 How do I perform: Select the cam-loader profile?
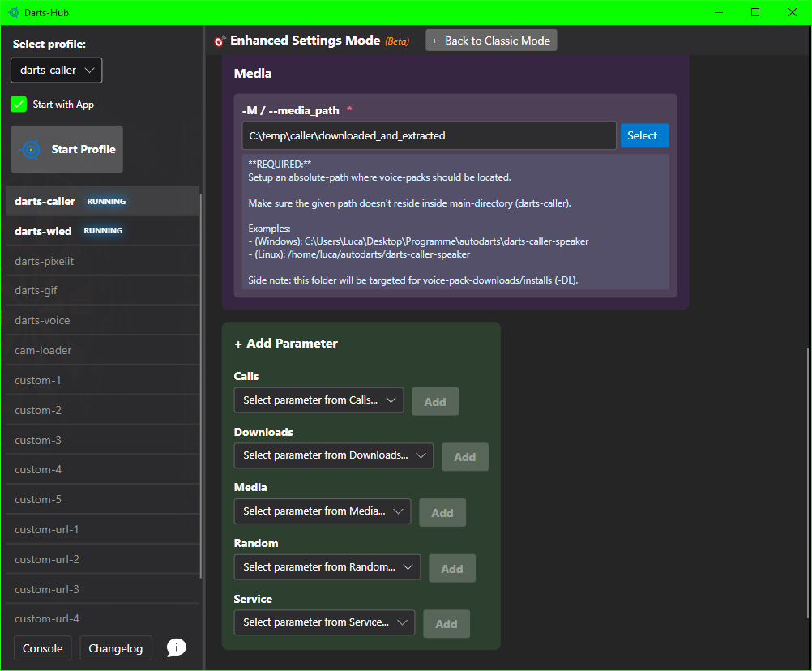(103, 351)
